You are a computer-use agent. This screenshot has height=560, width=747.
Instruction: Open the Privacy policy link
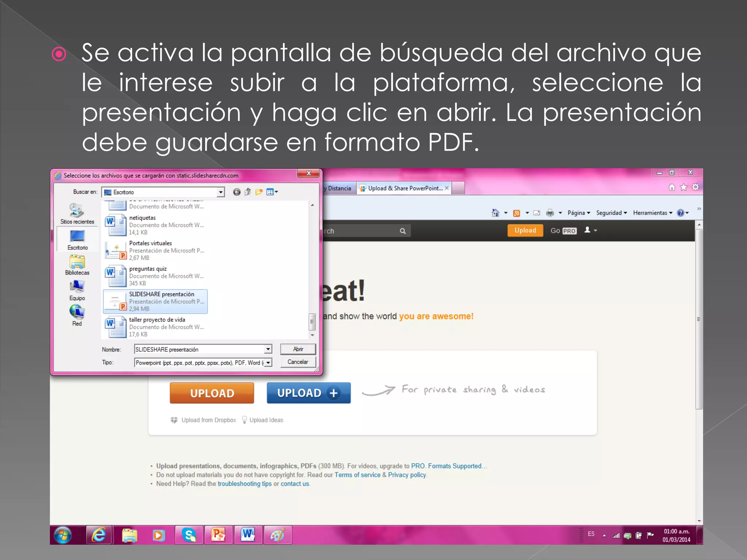tap(407, 475)
